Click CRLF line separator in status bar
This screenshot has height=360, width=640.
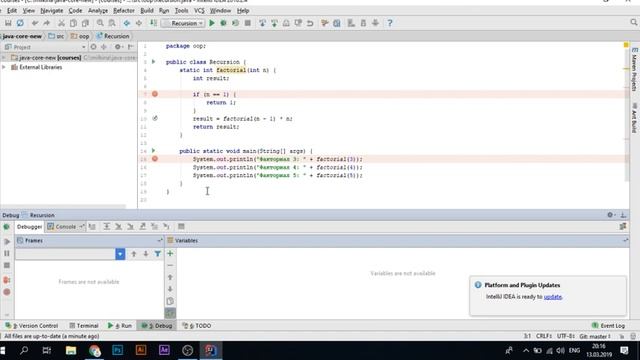point(544,336)
